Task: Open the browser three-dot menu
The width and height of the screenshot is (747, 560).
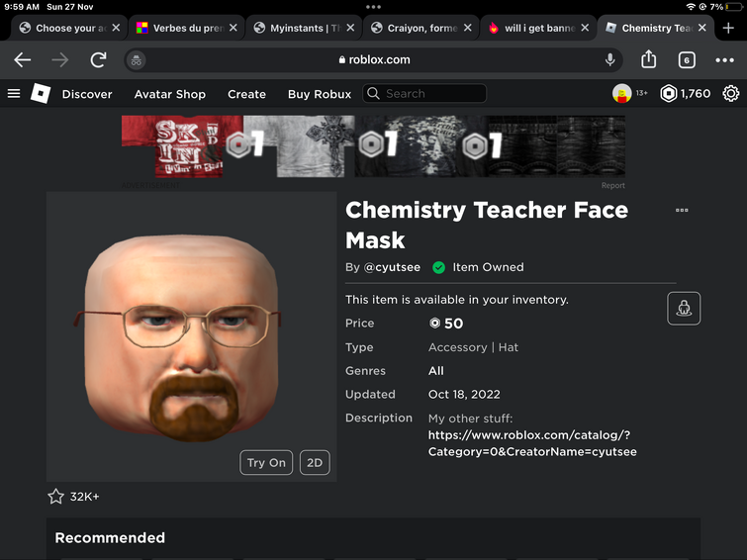Action: pos(724,60)
